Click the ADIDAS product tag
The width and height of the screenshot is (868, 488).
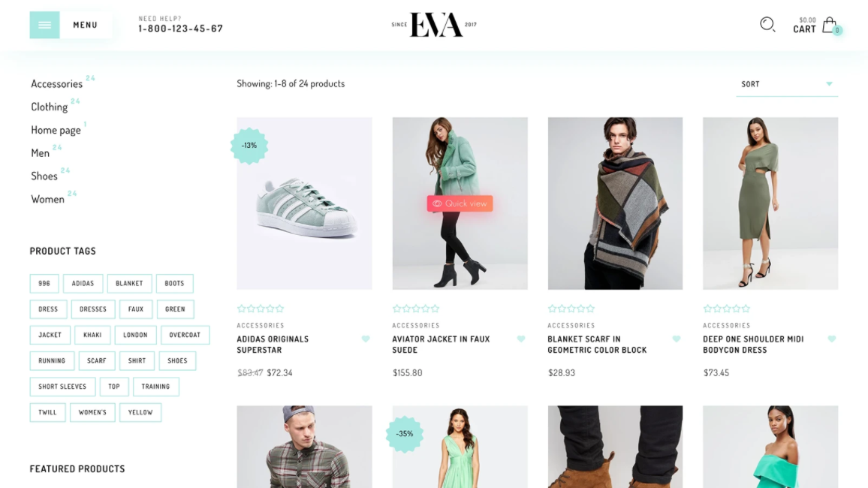click(83, 283)
